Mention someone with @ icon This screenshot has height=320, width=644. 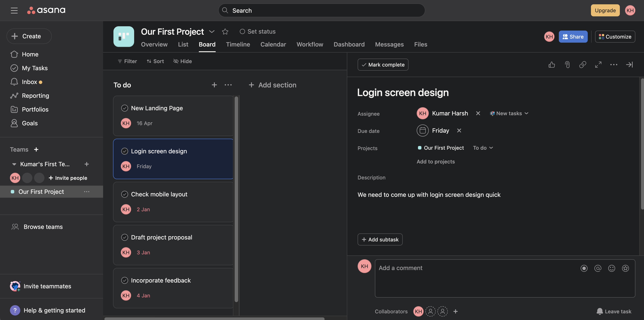(x=598, y=268)
